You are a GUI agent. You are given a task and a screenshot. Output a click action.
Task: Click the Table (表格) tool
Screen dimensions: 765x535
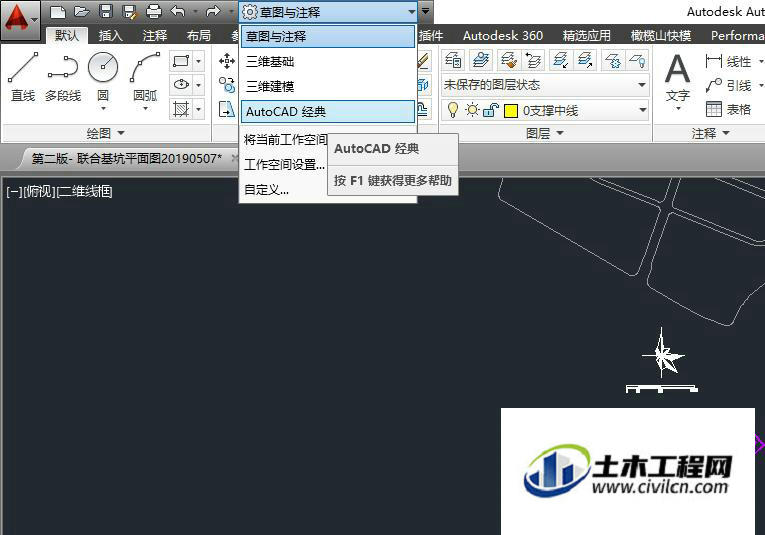728,109
